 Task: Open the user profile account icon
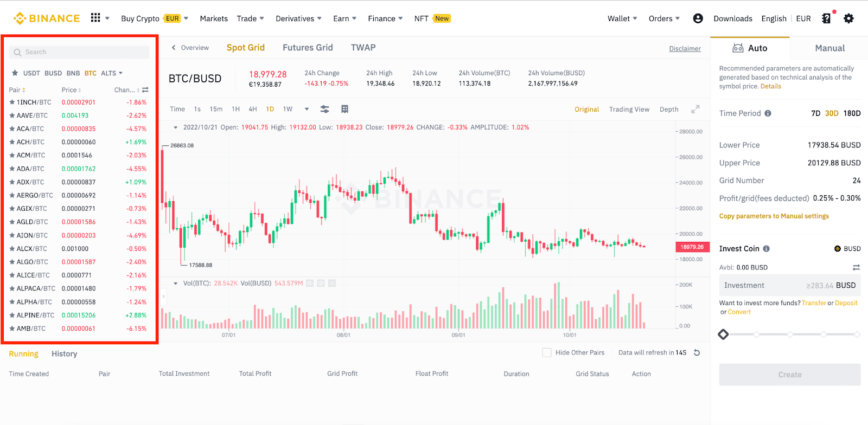pos(698,18)
